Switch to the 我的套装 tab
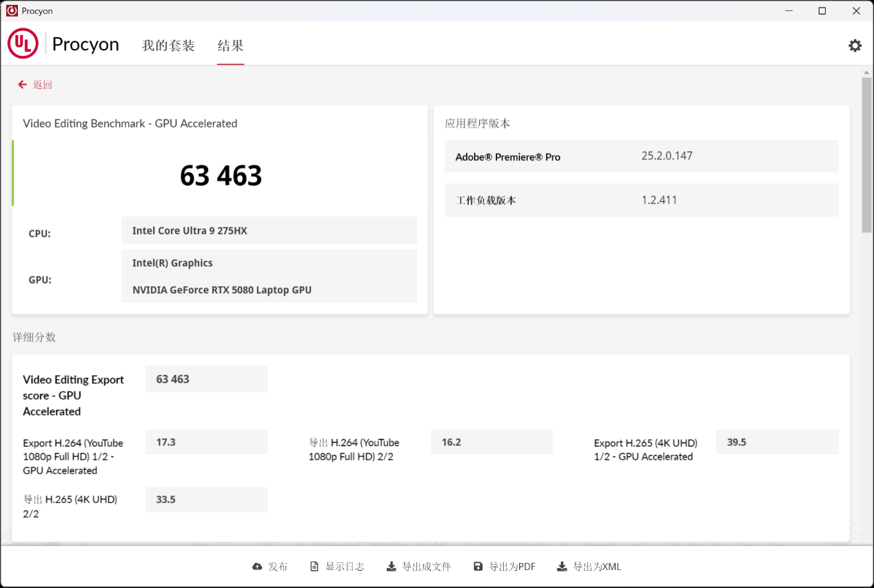 [168, 45]
